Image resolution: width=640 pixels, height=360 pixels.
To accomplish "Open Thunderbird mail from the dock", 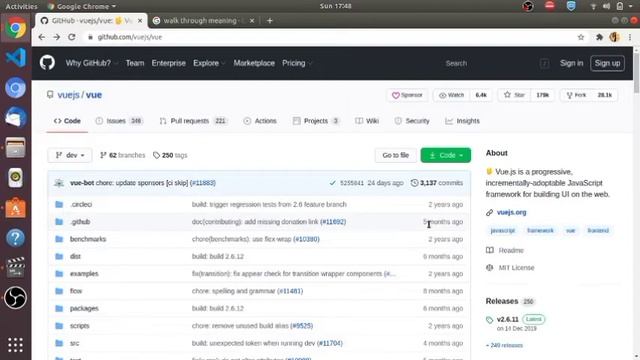I will pyautogui.click(x=16, y=118).
